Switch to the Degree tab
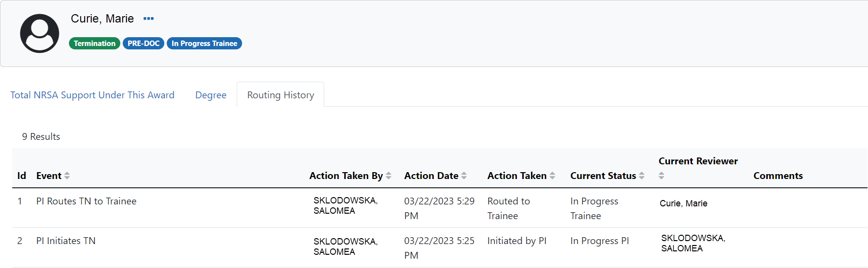Viewport: 868px width, 268px height. (x=211, y=95)
